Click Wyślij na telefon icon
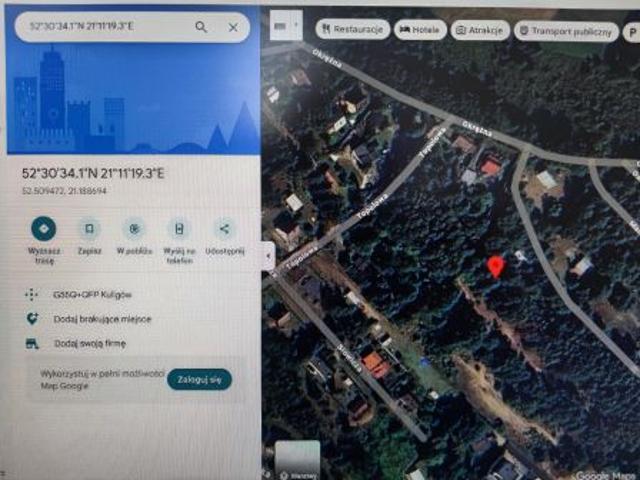 [179, 229]
